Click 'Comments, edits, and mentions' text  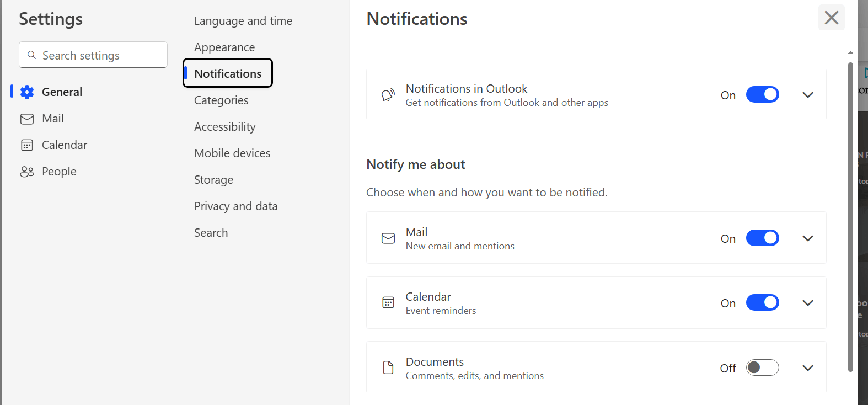tap(475, 376)
